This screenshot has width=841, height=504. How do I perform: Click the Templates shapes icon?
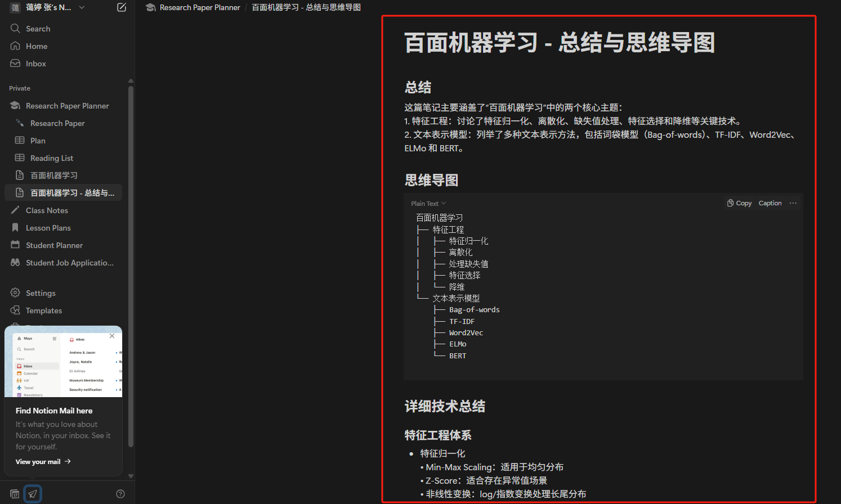pyautogui.click(x=15, y=310)
